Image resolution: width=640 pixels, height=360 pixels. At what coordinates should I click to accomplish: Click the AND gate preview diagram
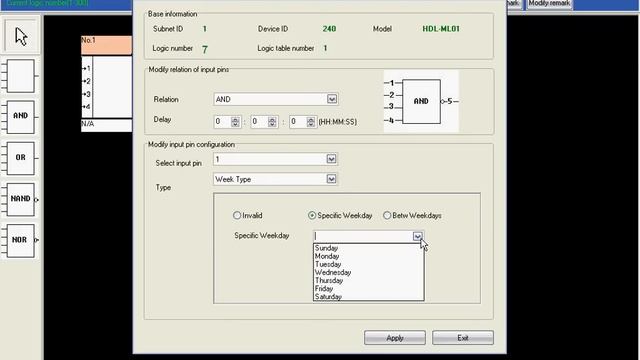tap(421, 101)
